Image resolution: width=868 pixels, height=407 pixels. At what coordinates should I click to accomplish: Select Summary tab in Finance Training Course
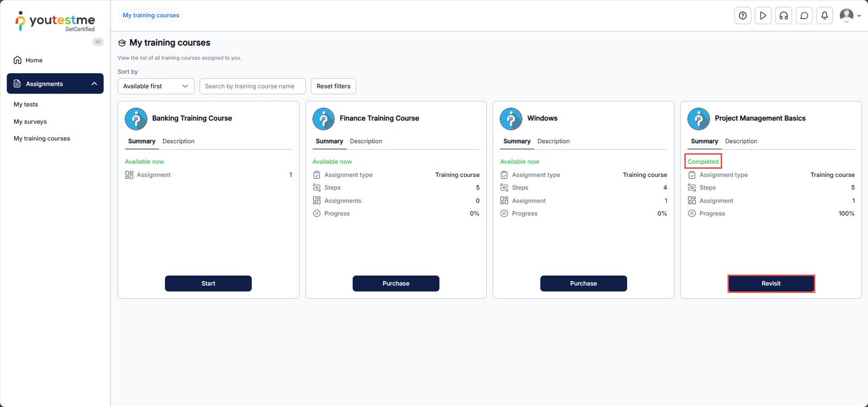(329, 141)
